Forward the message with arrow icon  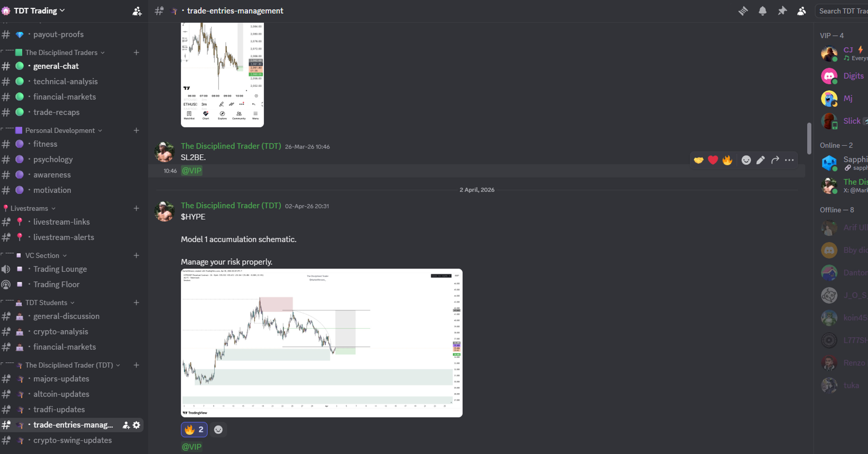[775, 160]
